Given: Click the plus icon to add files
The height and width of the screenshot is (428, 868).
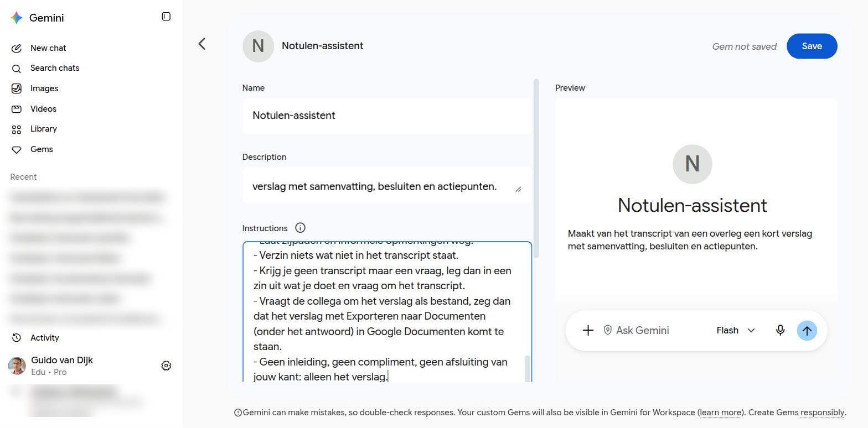Looking at the screenshot, I should [x=588, y=330].
